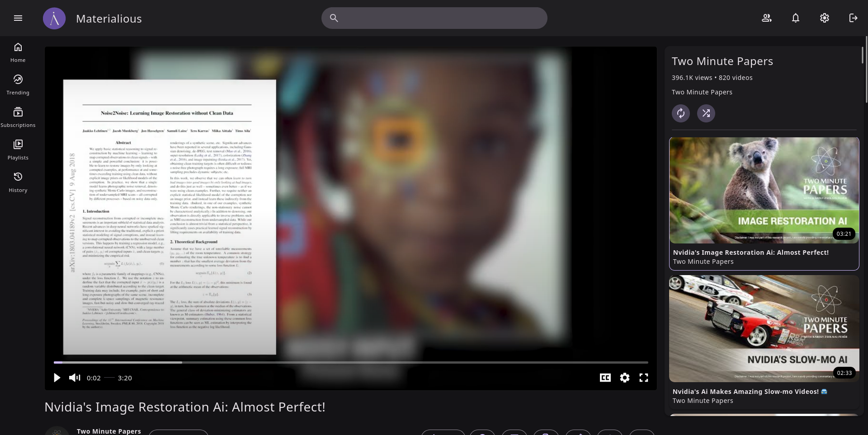Click the Materialious title text

point(109,19)
